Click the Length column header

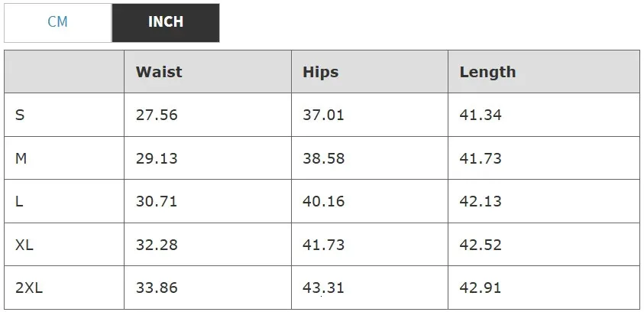pyautogui.click(x=487, y=72)
